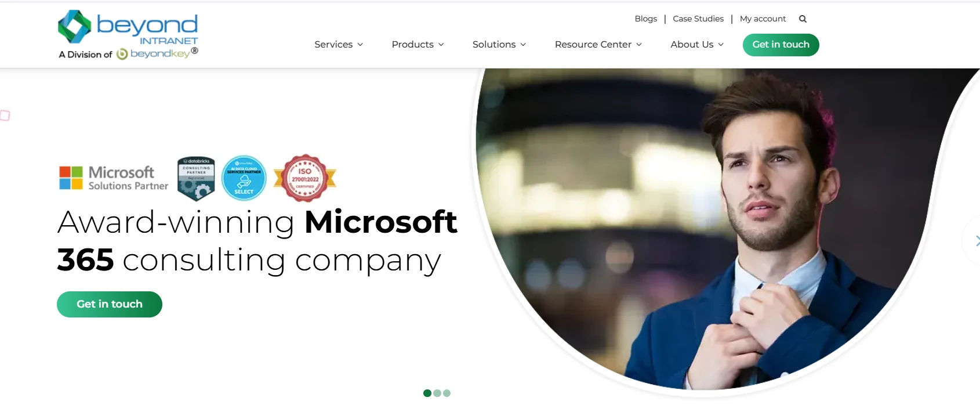
Task: Click the blue Services Partner Select badge
Action: [244, 178]
